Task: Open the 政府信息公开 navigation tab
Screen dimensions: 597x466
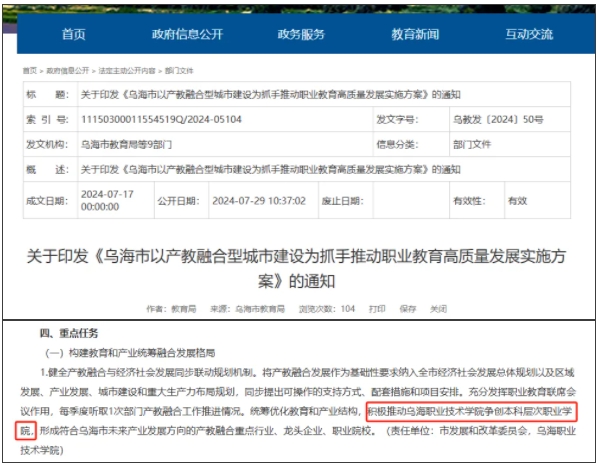Action: 187,34
